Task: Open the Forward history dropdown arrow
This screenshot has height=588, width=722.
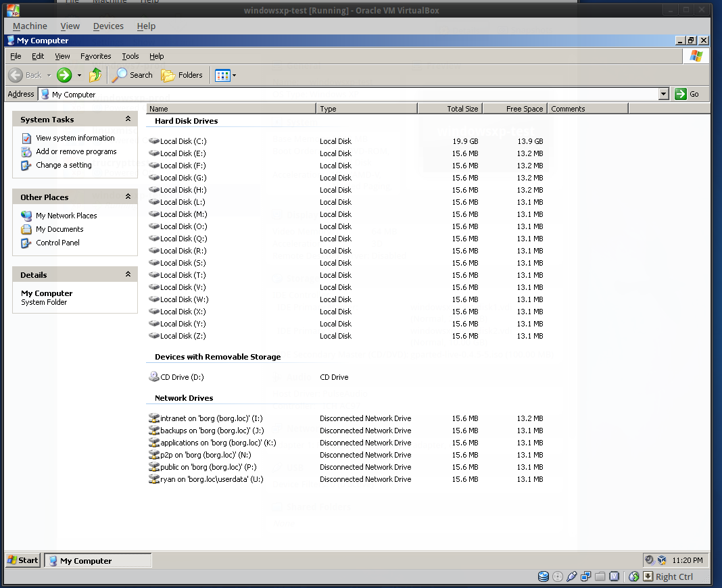Action: coord(79,75)
